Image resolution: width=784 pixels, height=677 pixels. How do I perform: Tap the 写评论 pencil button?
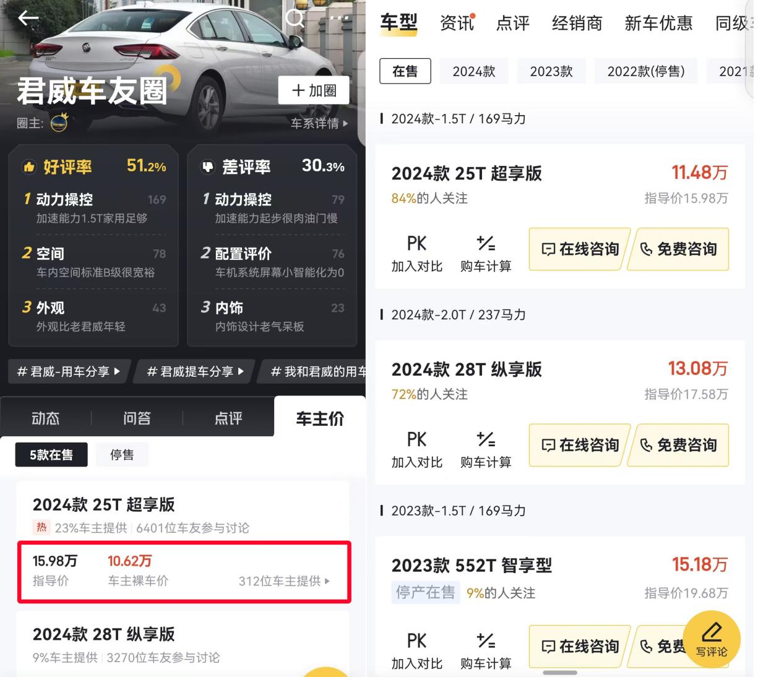[712, 639]
